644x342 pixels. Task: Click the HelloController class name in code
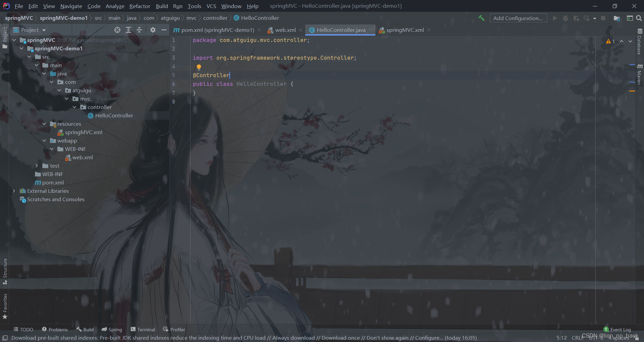[x=261, y=84]
